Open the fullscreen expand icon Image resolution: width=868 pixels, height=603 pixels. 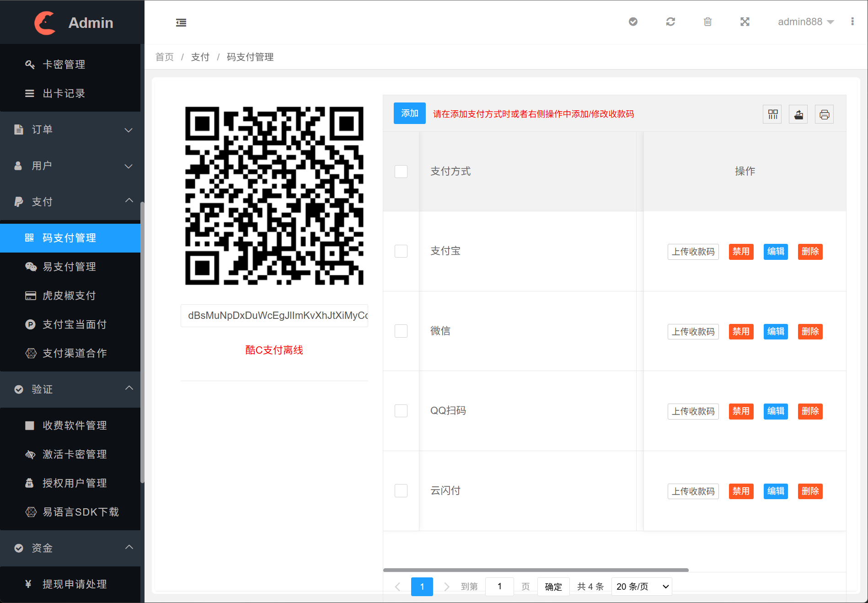pyautogui.click(x=745, y=22)
